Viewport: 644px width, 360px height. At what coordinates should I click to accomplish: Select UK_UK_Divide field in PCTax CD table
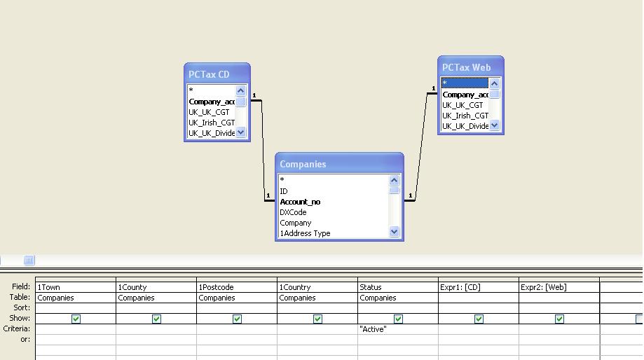(x=212, y=133)
